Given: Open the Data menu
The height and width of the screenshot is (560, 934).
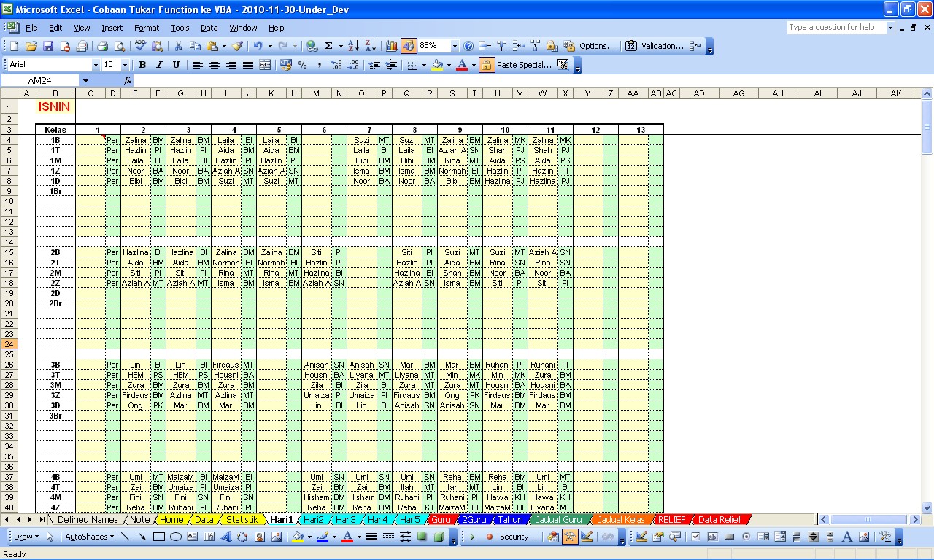Looking at the screenshot, I should tap(209, 28).
